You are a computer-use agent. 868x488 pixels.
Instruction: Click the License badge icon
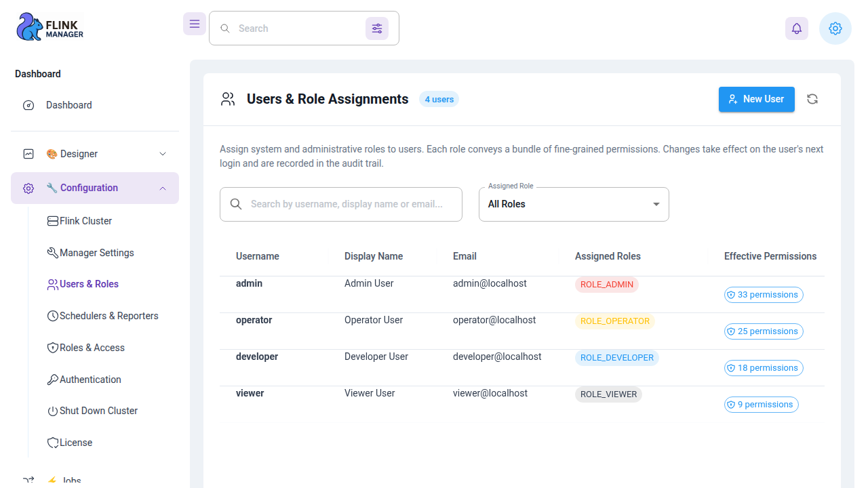[52, 443]
